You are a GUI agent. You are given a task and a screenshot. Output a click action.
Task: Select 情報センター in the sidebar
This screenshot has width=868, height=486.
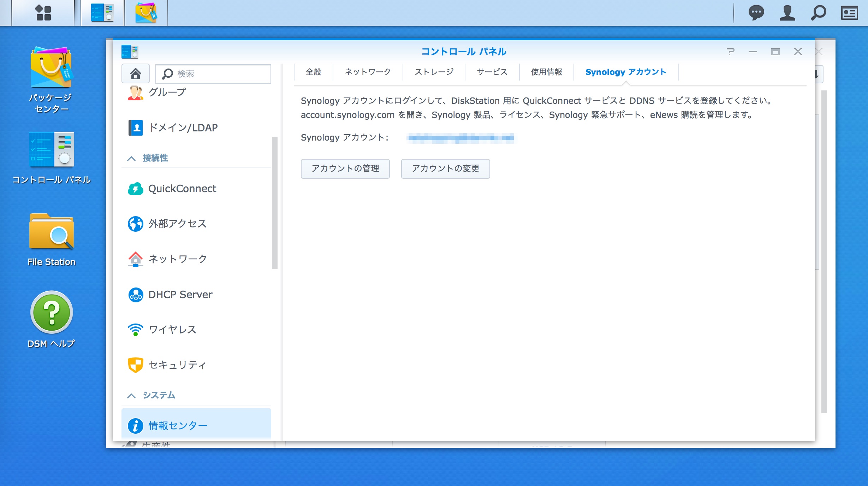click(x=196, y=425)
